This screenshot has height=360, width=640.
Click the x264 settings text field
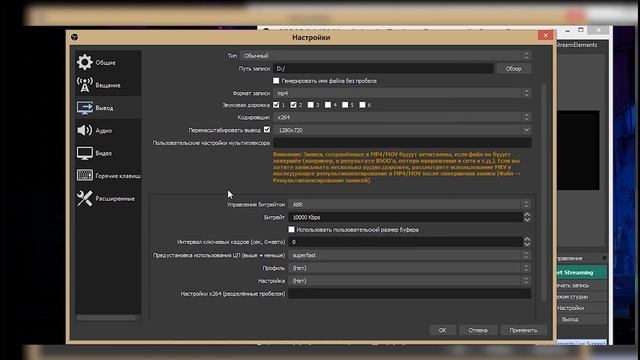point(409,293)
